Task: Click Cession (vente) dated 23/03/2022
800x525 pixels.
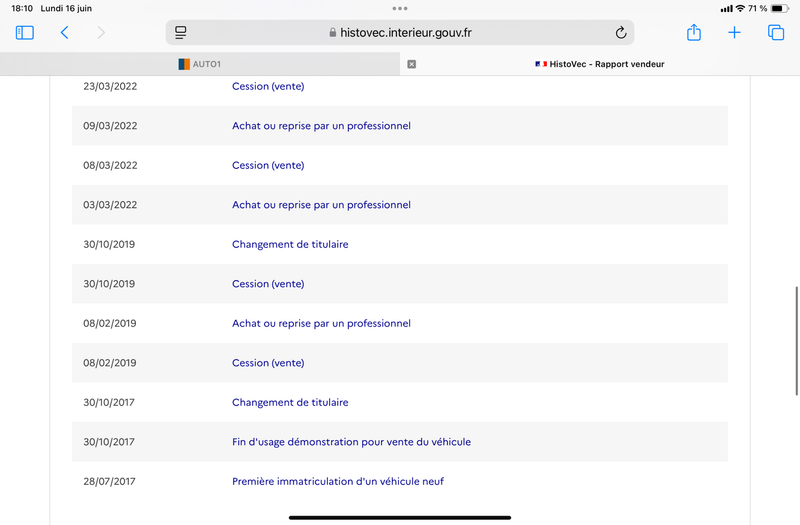Action: pyautogui.click(x=268, y=86)
